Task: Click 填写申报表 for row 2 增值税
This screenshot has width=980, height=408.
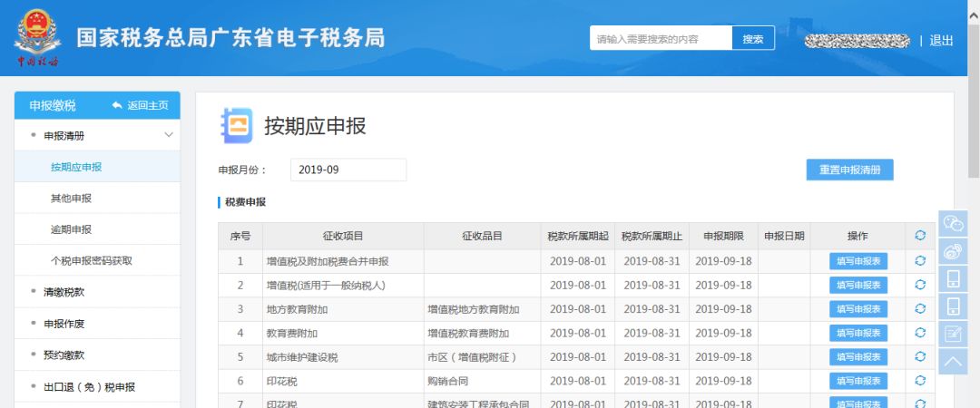Action: coord(857,285)
